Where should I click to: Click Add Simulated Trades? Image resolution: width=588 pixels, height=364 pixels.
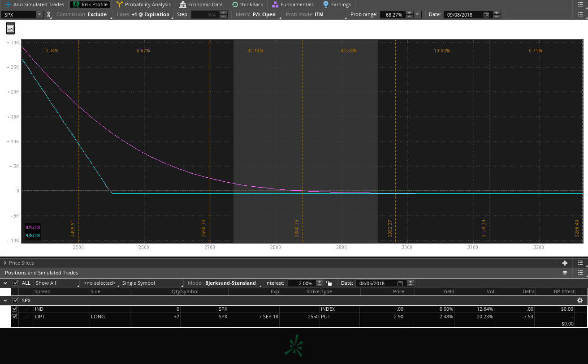tap(35, 4)
